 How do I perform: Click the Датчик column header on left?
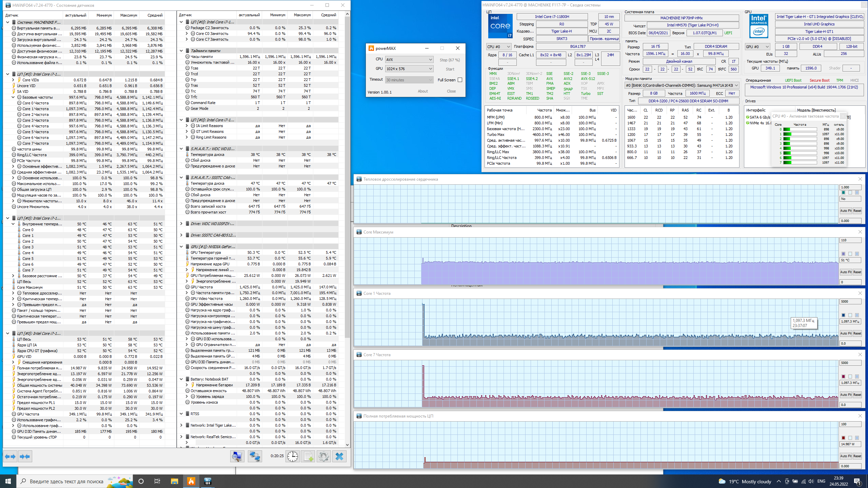(33, 15)
